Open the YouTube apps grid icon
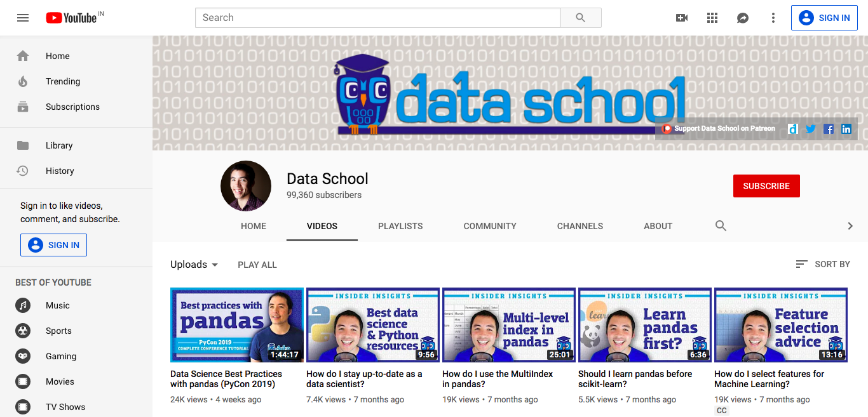 [712, 18]
